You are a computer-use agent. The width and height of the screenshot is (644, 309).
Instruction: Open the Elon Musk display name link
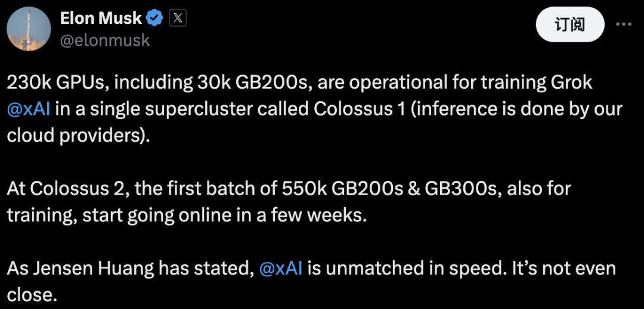click(101, 18)
